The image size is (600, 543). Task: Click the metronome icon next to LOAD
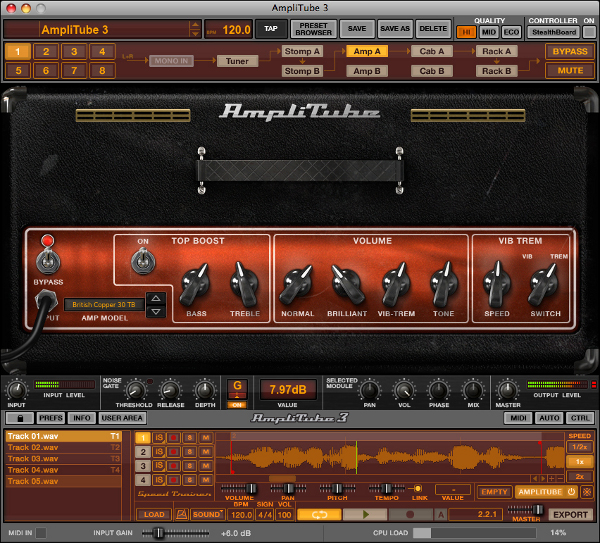(x=182, y=514)
